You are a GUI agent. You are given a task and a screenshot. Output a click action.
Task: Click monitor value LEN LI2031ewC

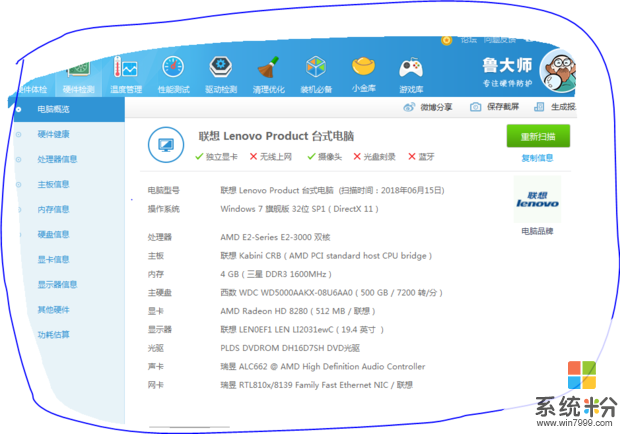coord(302,330)
